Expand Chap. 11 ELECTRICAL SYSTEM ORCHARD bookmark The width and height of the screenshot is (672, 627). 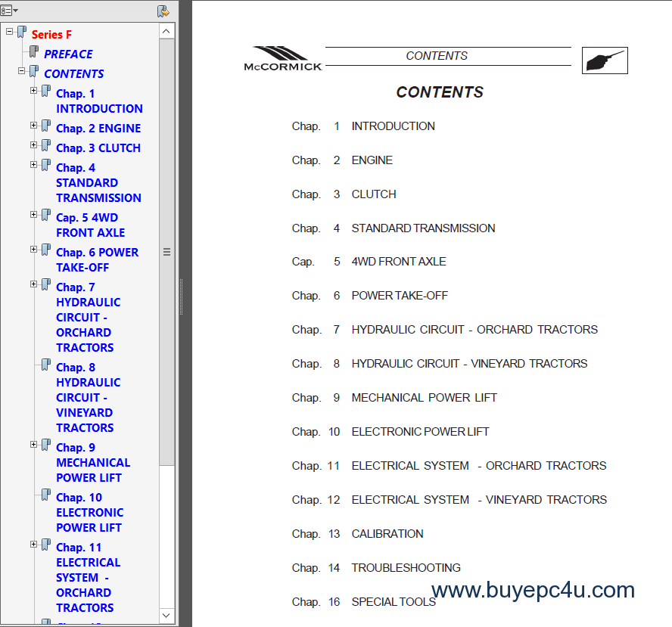33,545
